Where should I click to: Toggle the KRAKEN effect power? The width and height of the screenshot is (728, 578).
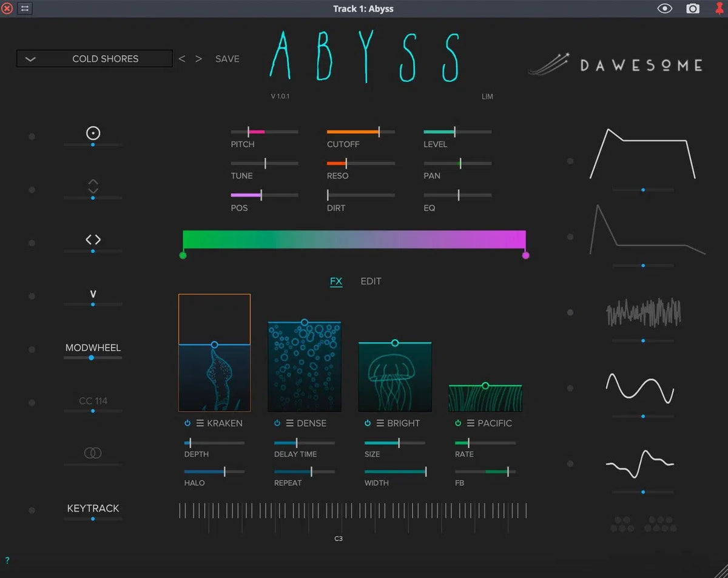tap(187, 423)
